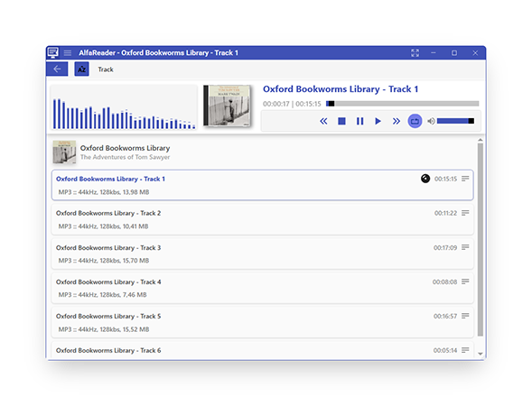Screen dimensions: 532x406
Task: Mute audio via the speaker icon
Action: pyautogui.click(x=431, y=121)
